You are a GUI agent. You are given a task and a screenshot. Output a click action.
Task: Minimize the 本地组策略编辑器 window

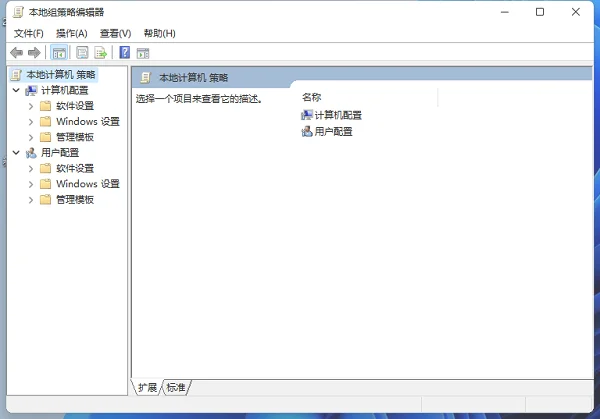[505, 12]
